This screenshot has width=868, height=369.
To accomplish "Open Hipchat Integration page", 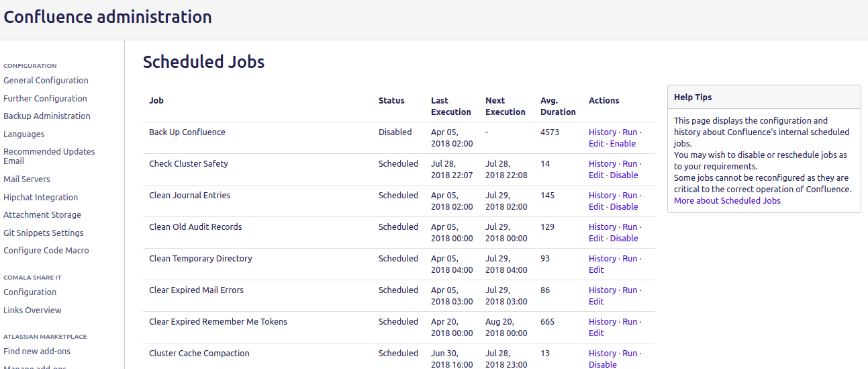I will 40,198.
